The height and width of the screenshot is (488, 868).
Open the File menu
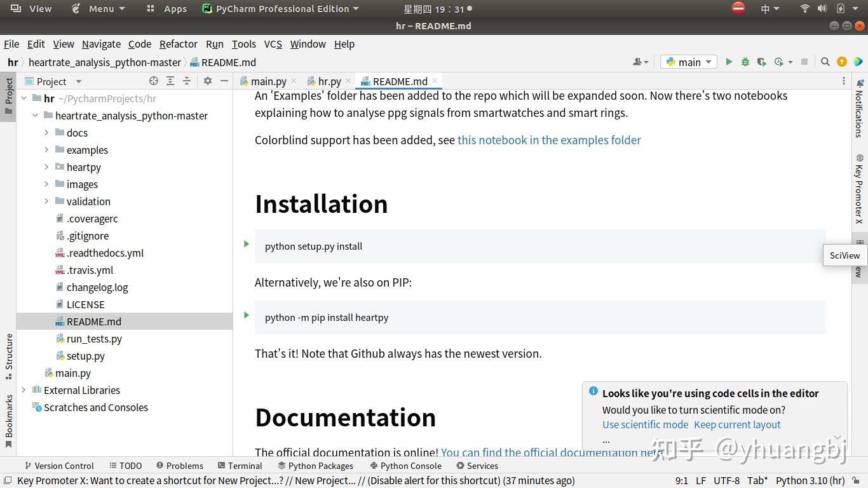(11, 44)
